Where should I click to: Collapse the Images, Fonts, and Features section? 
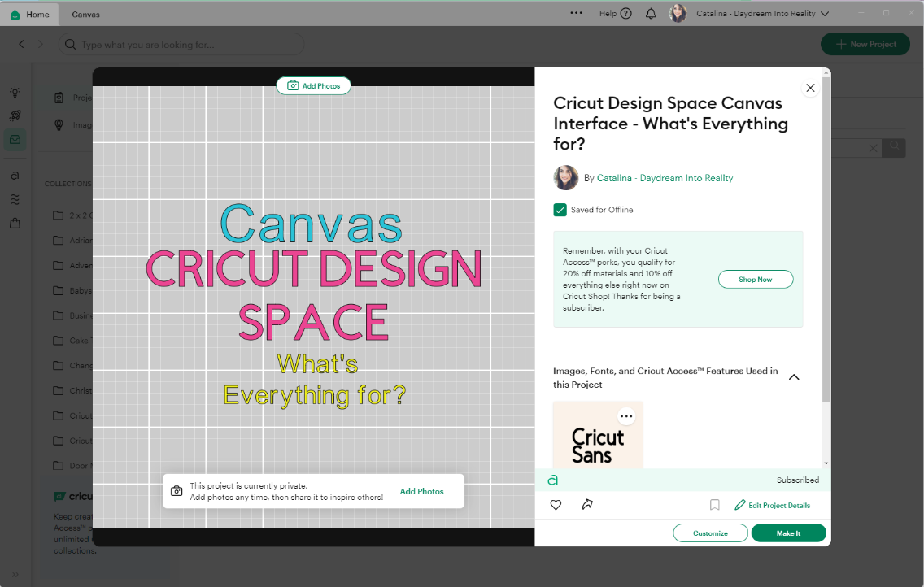(795, 376)
